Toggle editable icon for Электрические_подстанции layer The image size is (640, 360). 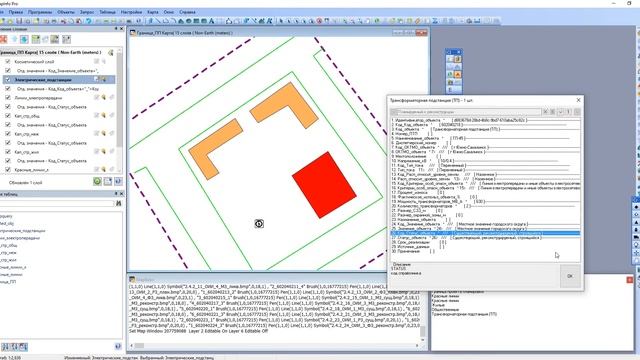[x=97, y=79]
